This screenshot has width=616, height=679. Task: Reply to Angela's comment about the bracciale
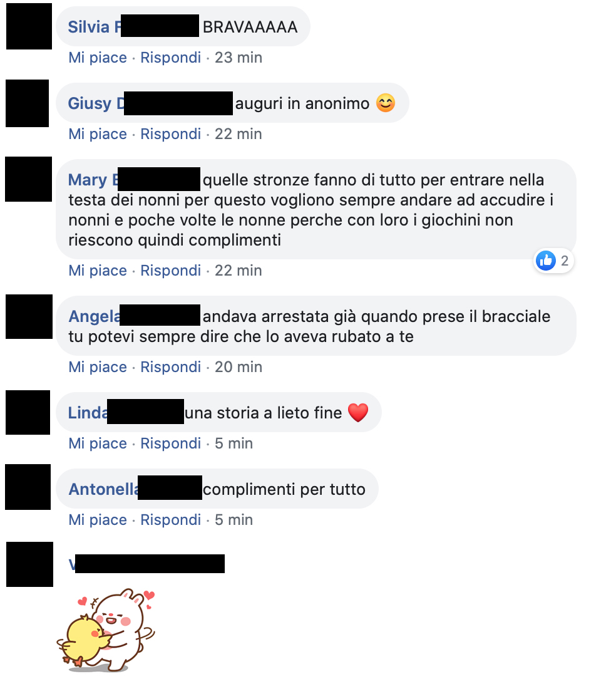170,367
